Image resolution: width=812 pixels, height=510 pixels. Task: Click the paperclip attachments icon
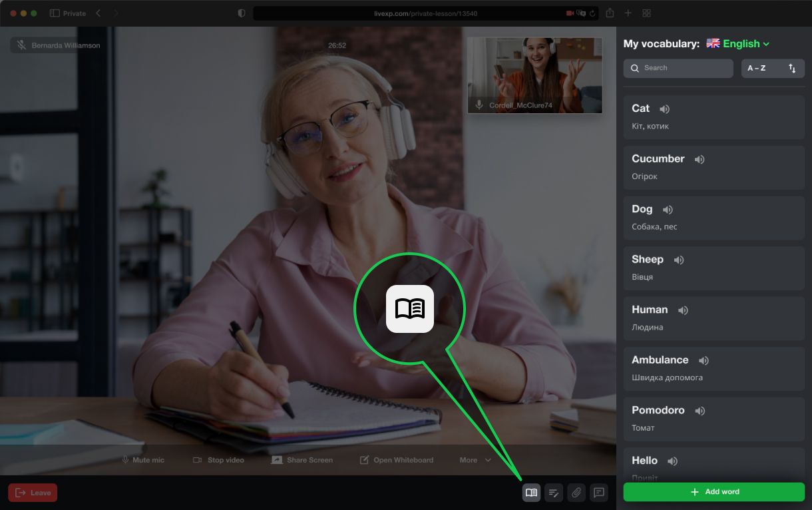click(x=576, y=493)
